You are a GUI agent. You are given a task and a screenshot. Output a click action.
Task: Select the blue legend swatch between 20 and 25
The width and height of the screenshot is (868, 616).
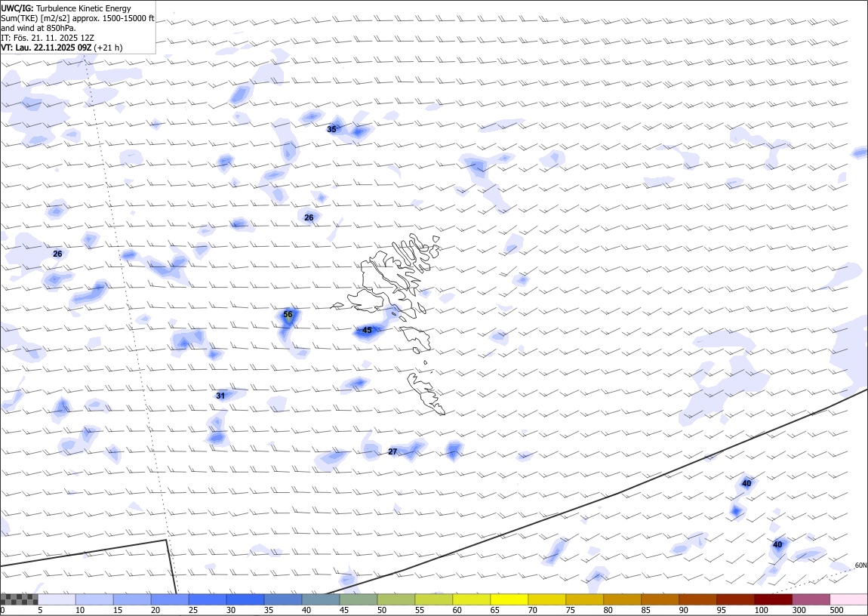[170, 599]
